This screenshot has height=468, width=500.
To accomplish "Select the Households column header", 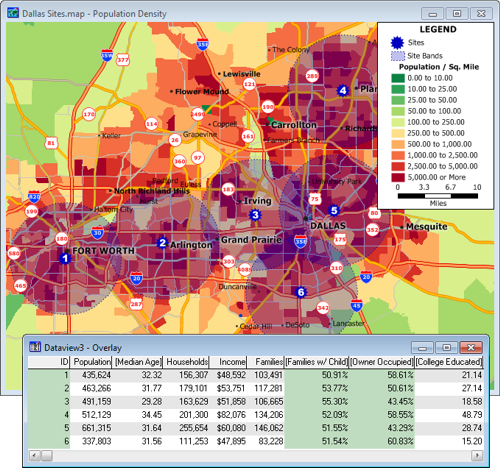I will (186, 362).
